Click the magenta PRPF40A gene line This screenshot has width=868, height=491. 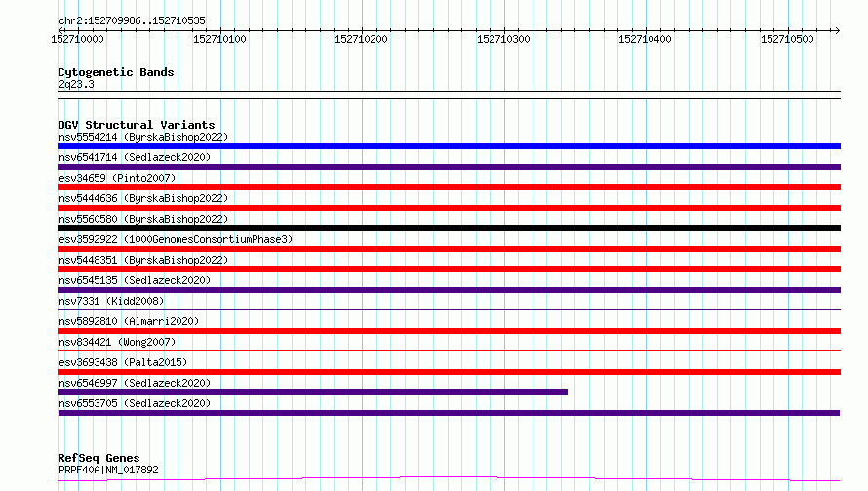[449, 479]
